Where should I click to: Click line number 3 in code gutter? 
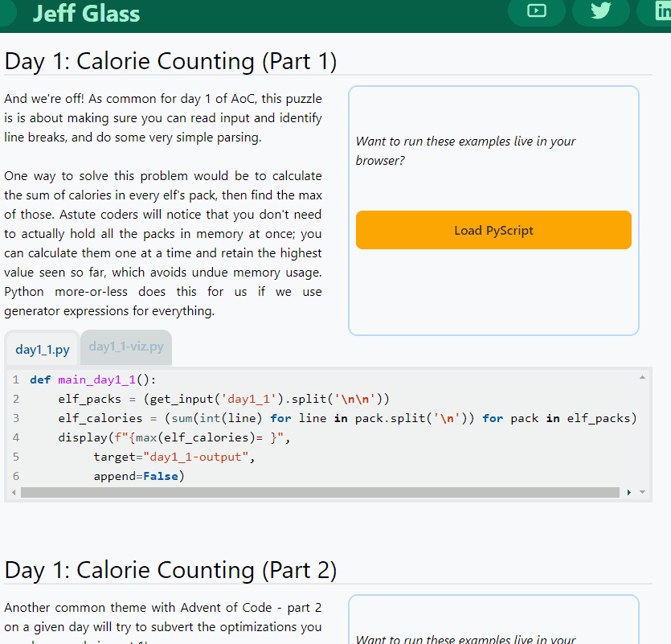click(x=16, y=418)
